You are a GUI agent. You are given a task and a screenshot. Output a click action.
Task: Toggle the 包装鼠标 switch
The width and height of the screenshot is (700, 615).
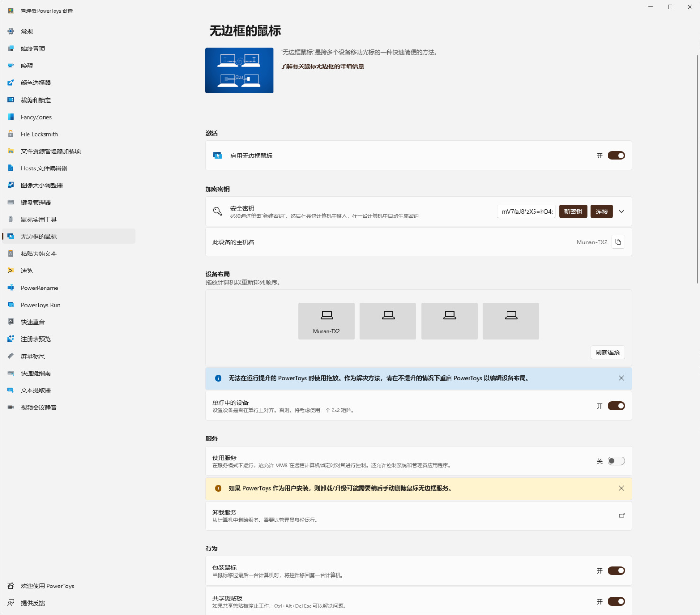coord(616,571)
